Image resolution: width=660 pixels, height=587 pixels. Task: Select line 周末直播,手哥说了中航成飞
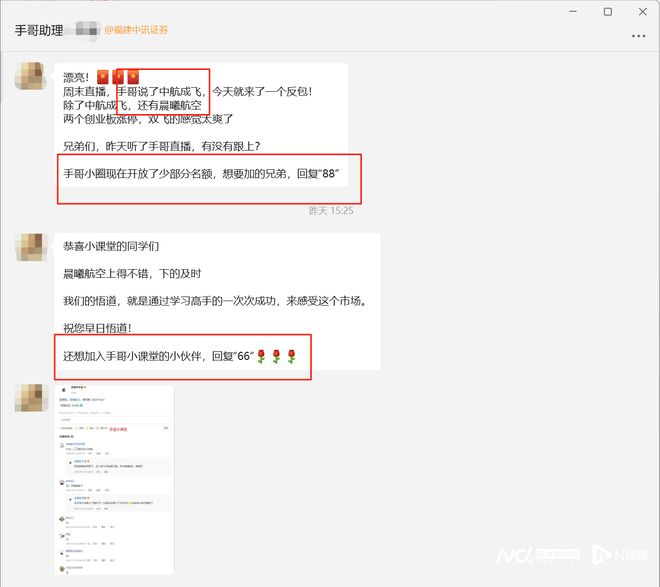tap(187, 91)
